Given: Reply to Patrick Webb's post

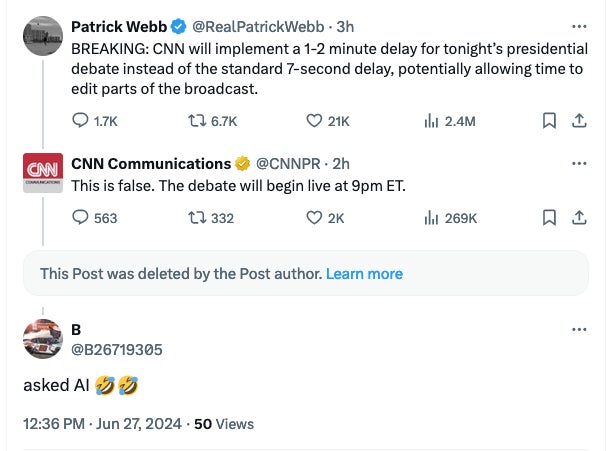Looking at the screenshot, I should (x=82, y=121).
